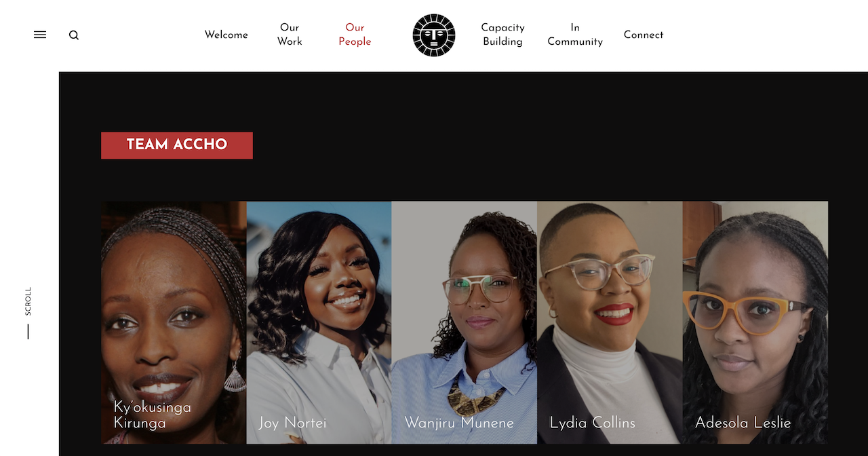Click the vertical SCROLL indicator
Screen dimensions: 868x456
pyautogui.click(x=28, y=313)
